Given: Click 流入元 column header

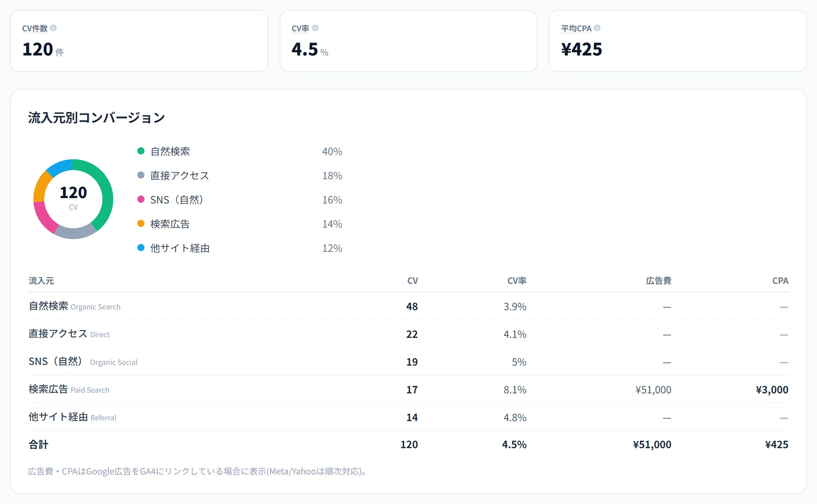Looking at the screenshot, I should (x=41, y=281).
